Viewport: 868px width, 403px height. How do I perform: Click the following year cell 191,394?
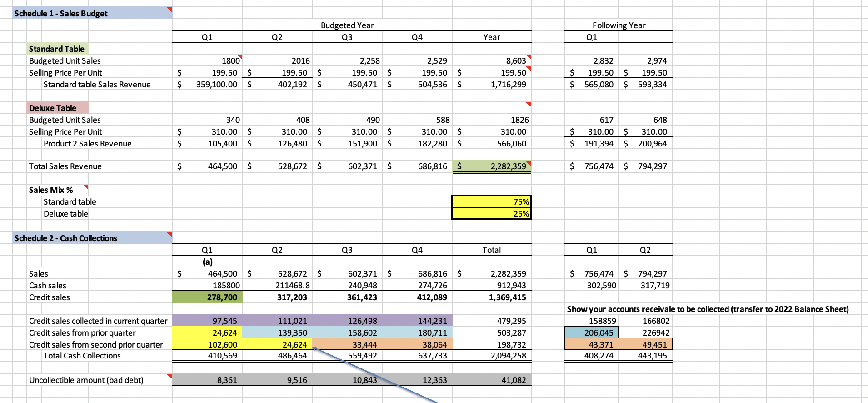coord(592,143)
